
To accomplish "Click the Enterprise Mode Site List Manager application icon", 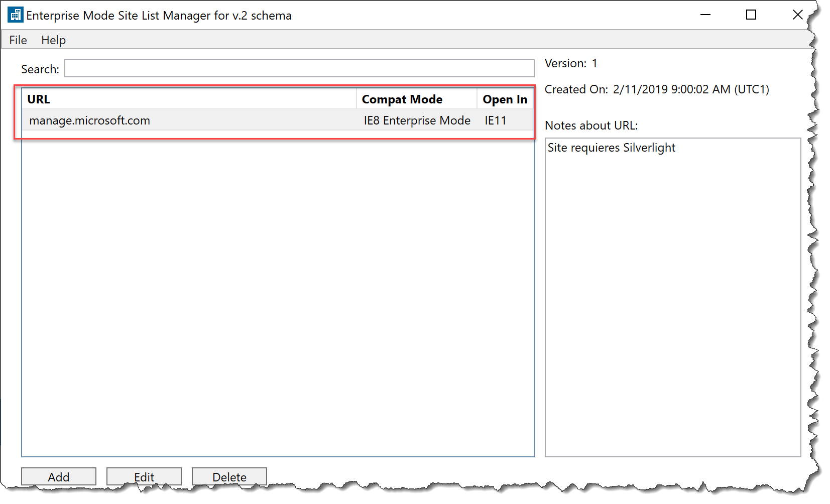I will click(15, 15).
